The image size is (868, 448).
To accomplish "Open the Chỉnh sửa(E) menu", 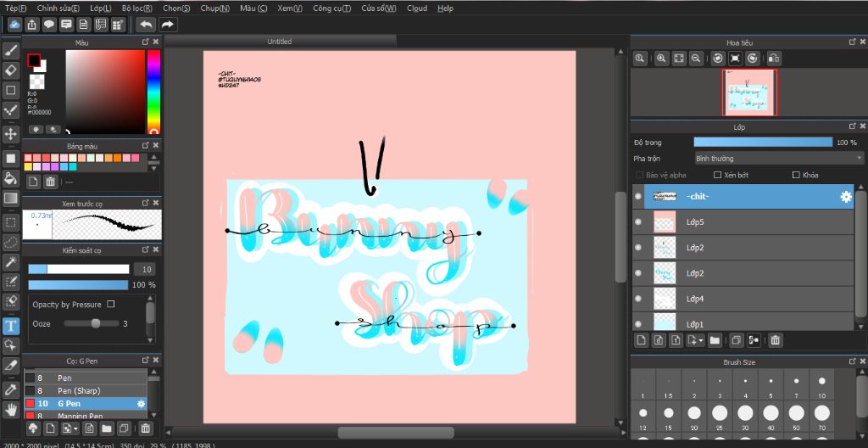I will point(58,8).
